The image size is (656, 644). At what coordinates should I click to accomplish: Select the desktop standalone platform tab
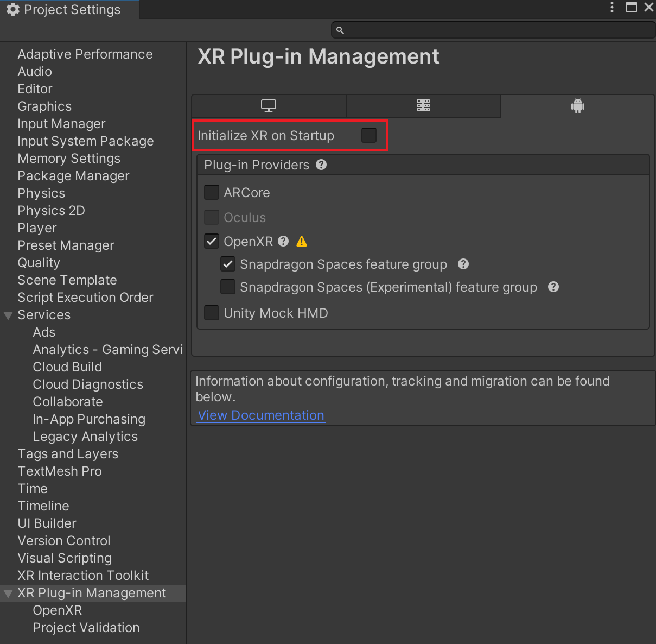tap(269, 106)
